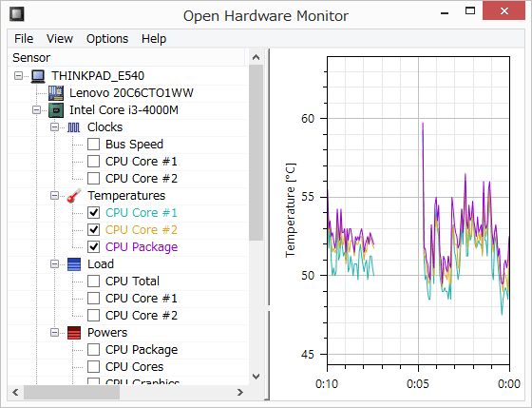Screen dimensions: 532x408
Task: Click the vertical scrollbar thumb
Action: pyautogui.click(x=256, y=153)
